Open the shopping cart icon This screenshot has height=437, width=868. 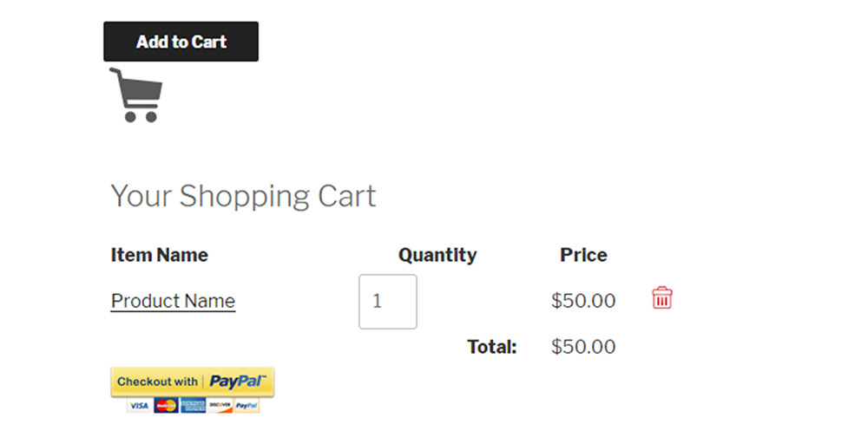135,95
